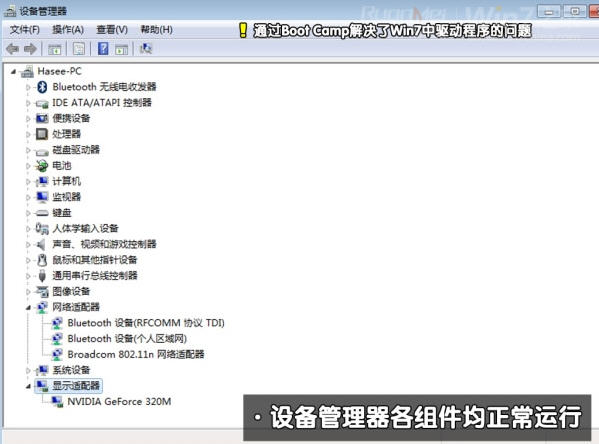Click the Back arrow toolbar icon
This screenshot has height=444, width=599.
click(x=13, y=49)
